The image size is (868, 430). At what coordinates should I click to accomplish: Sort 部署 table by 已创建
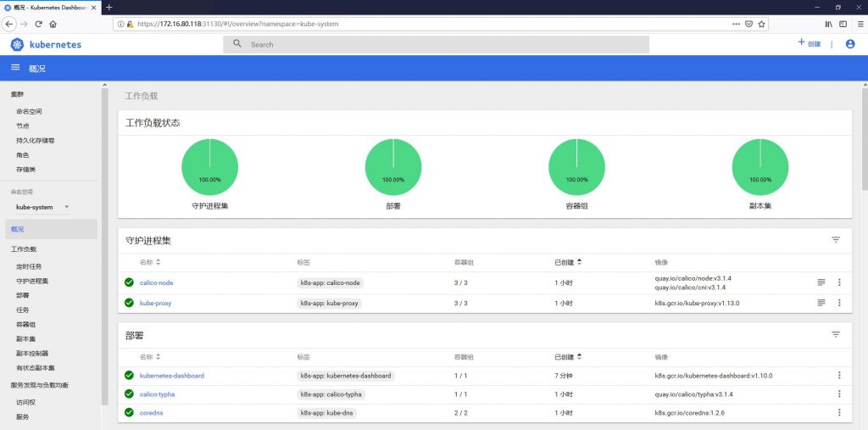568,357
